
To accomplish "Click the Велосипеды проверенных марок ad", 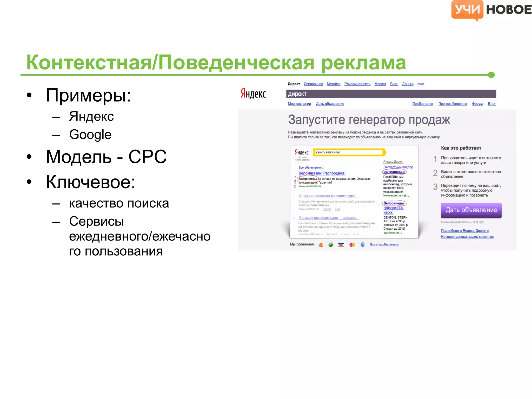I will click(394, 208).
